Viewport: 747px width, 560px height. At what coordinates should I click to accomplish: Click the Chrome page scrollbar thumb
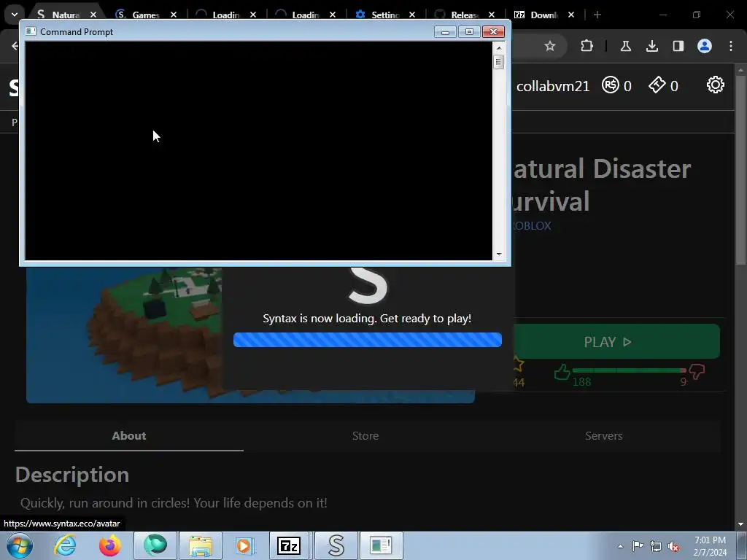point(741,169)
